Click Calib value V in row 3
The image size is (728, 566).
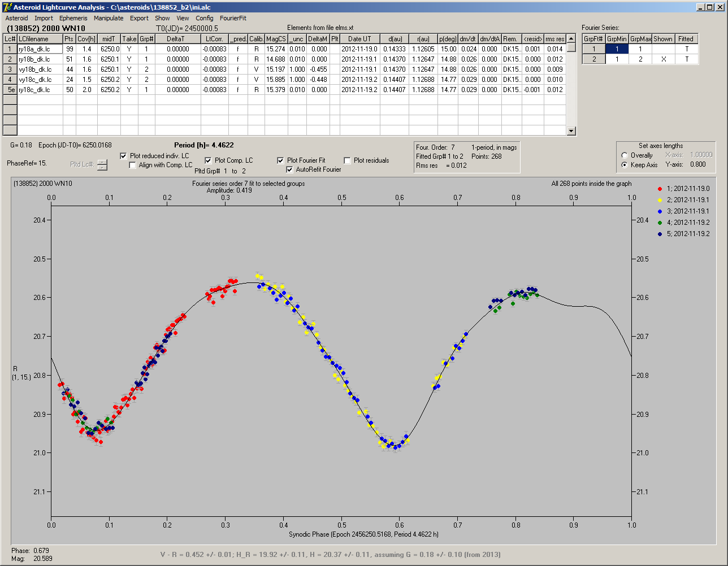coord(256,69)
